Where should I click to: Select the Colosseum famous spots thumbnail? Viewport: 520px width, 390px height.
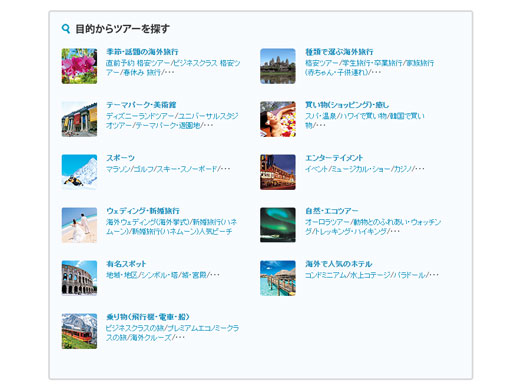click(79, 278)
